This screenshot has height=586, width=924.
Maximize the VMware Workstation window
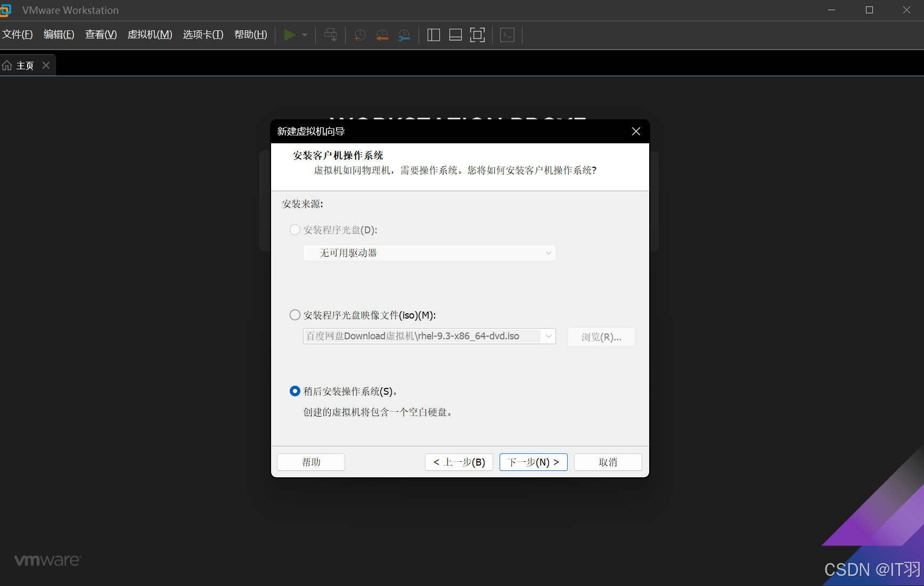pyautogui.click(x=870, y=10)
